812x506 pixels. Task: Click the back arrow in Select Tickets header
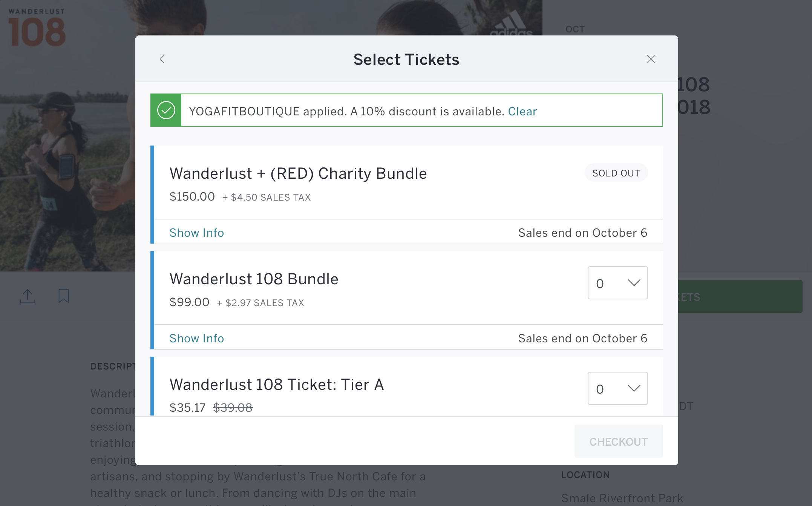point(162,59)
